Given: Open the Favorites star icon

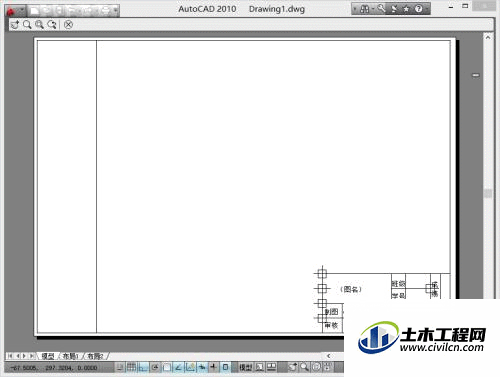Looking at the screenshot, I should click(x=407, y=9).
